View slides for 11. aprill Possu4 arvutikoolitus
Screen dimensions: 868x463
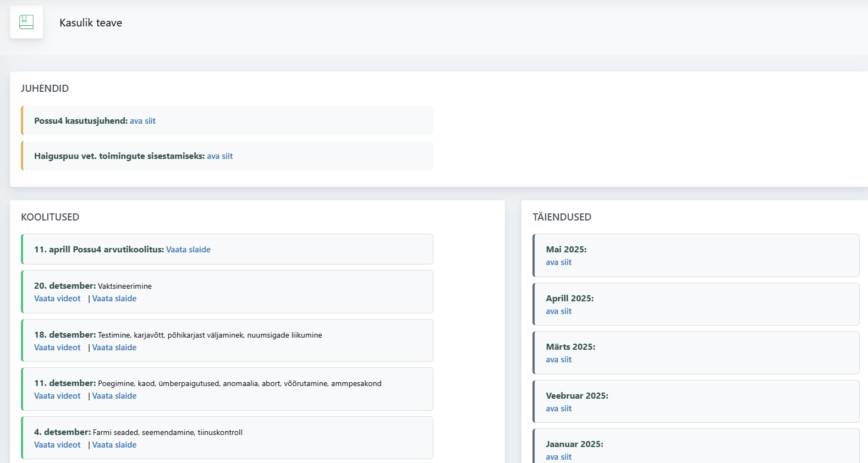pyautogui.click(x=188, y=250)
